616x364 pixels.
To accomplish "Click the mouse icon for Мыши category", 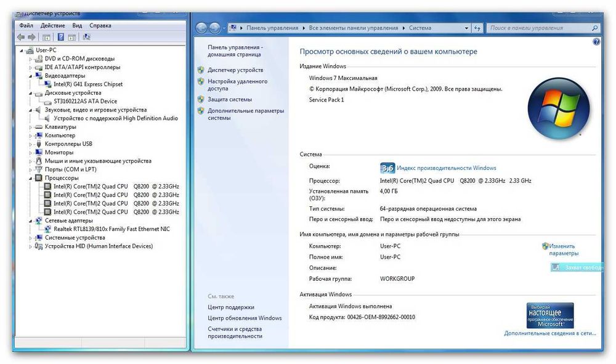I will point(38,161).
